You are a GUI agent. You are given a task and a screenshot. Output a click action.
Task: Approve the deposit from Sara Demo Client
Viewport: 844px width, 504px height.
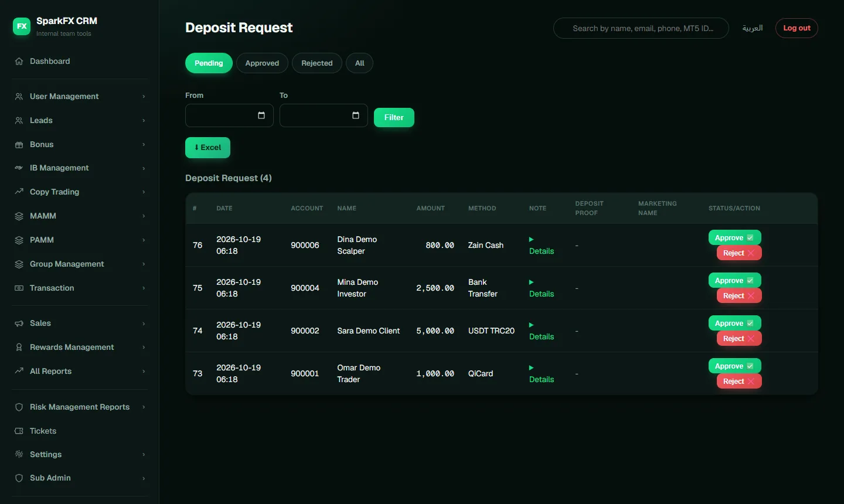(x=734, y=323)
